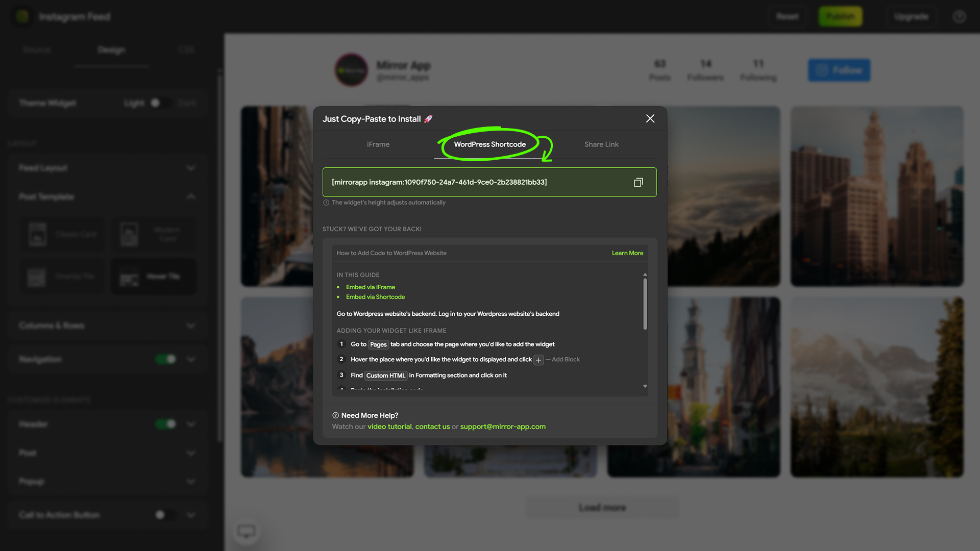
Task: Click the help icon in top-right corner
Action: pos(959,17)
